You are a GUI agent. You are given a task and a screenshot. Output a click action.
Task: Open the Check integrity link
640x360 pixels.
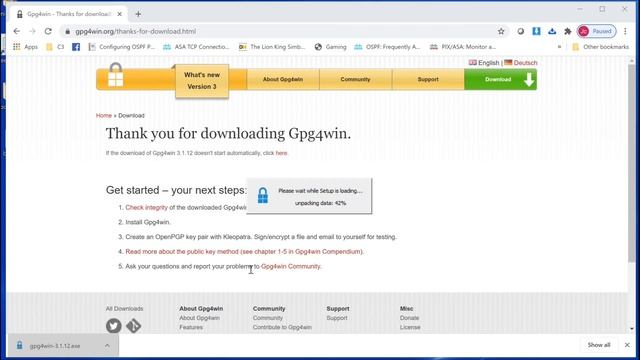147,207
